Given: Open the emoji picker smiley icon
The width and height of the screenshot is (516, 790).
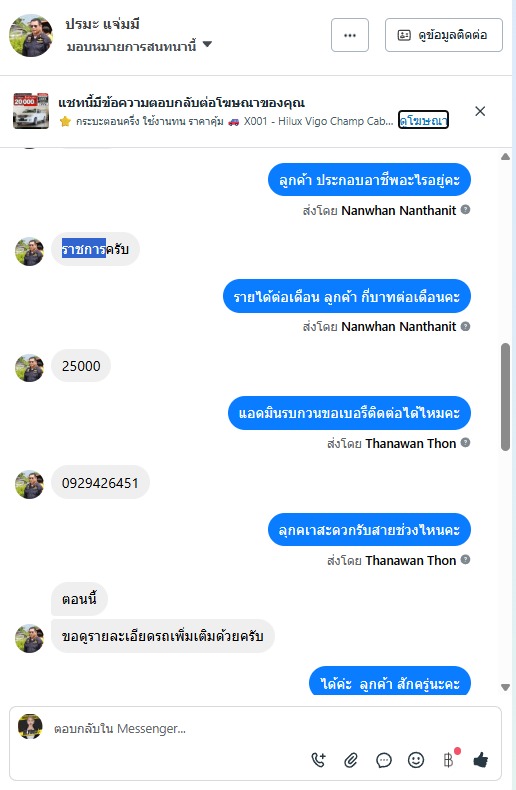Looking at the screenshot, I should pos(416,760).
